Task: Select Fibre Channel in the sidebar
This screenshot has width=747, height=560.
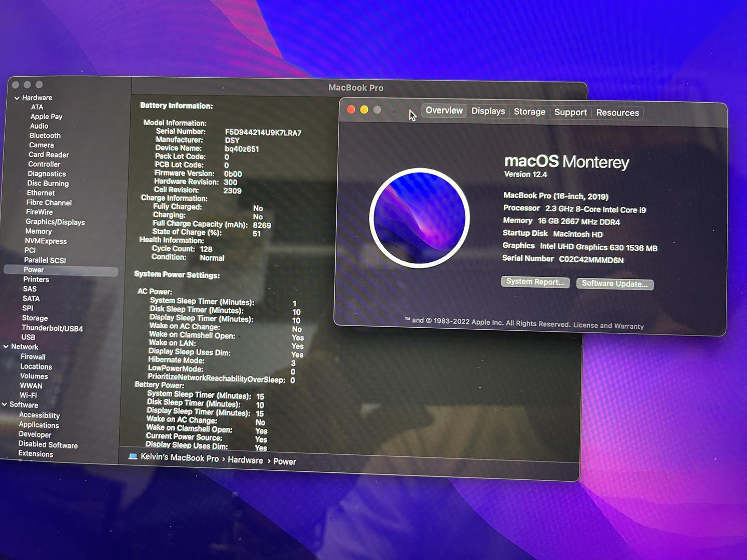Action: click(49, 203)
